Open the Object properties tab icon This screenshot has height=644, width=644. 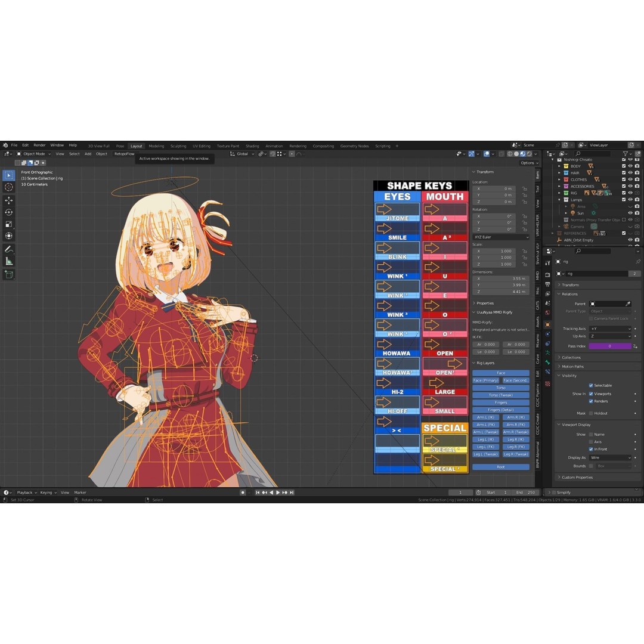(x=547, y=324)
